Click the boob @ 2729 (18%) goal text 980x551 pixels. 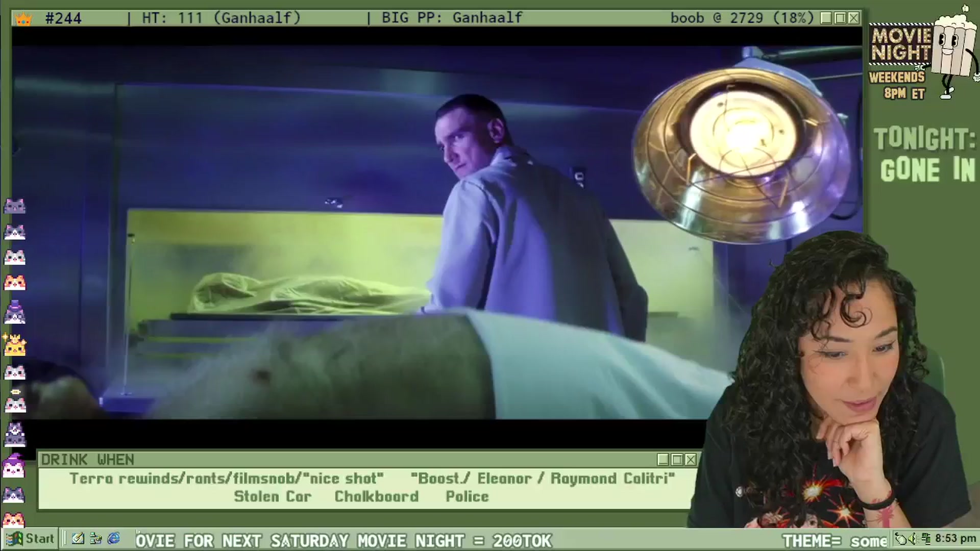click(742, 18)
